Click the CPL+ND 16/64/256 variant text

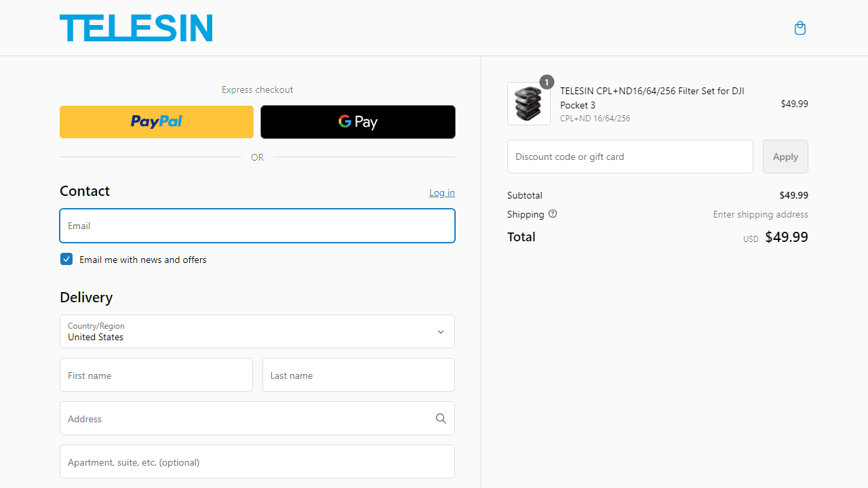click(x=595, y=119)
